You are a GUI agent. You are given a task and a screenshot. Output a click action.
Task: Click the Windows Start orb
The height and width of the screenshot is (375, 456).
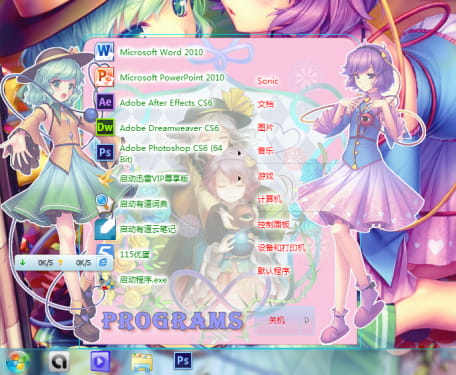click(17, 362)
